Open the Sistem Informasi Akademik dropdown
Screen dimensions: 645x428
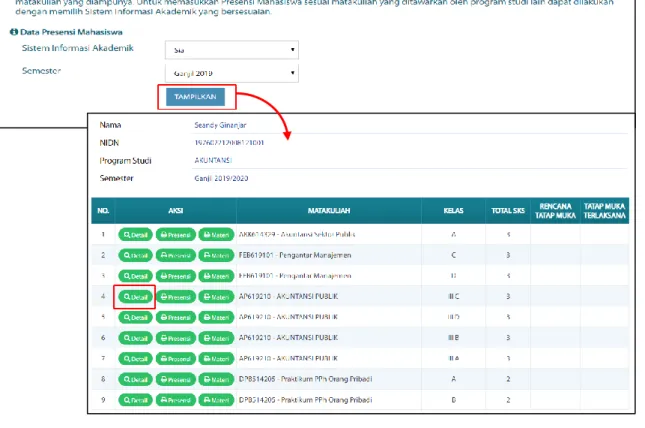tap(232, 50)
